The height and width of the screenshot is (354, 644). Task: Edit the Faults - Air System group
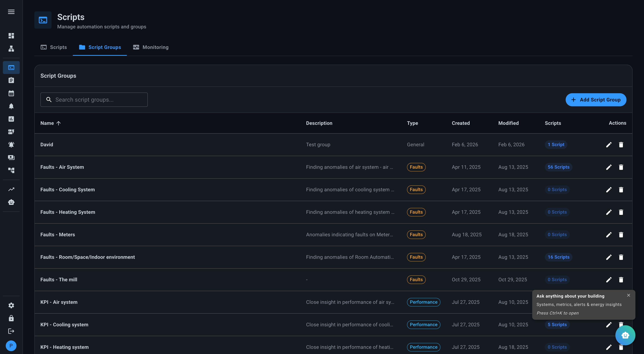(x=609, y=167)
